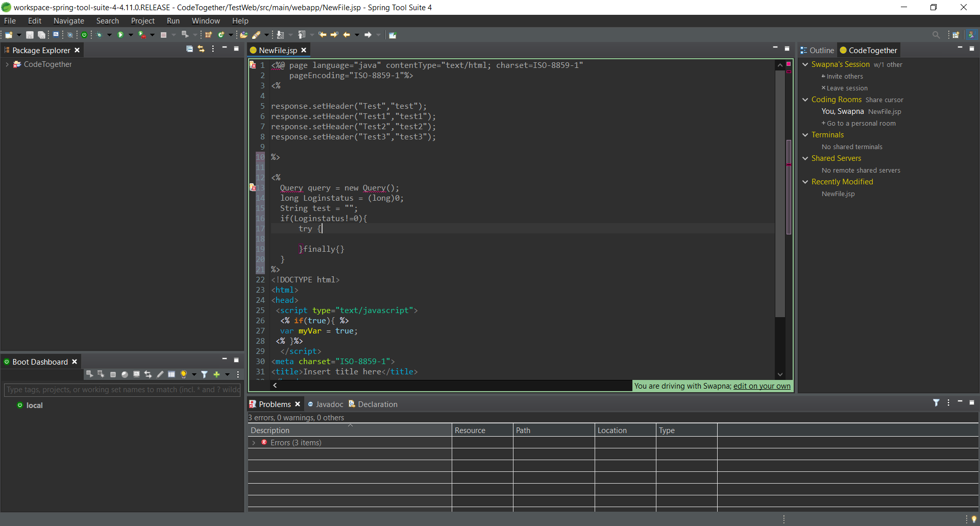
Task: Switch to the Javadoc tab
Action: point(329,404)
